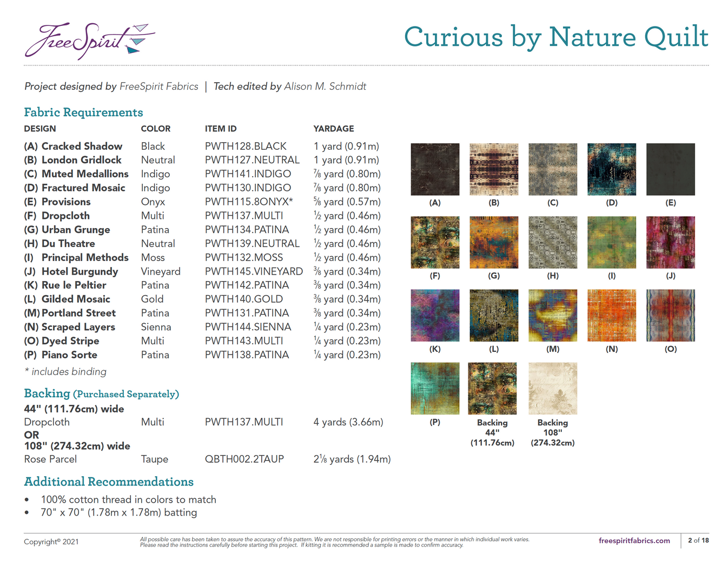Screen dimensions: 728x561
Task: Select the Fractured Mosaic (D) swatch
Action: (612, 169)
